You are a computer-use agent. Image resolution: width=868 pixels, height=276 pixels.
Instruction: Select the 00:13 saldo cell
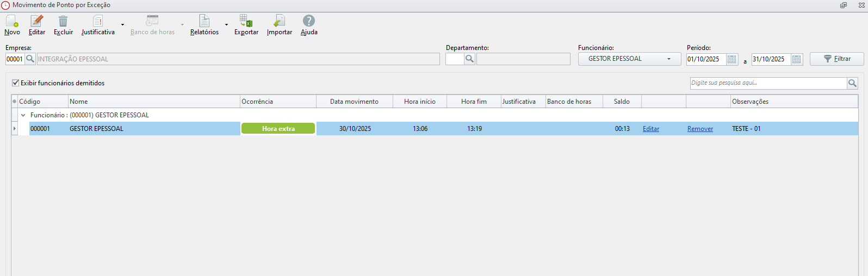622,129
